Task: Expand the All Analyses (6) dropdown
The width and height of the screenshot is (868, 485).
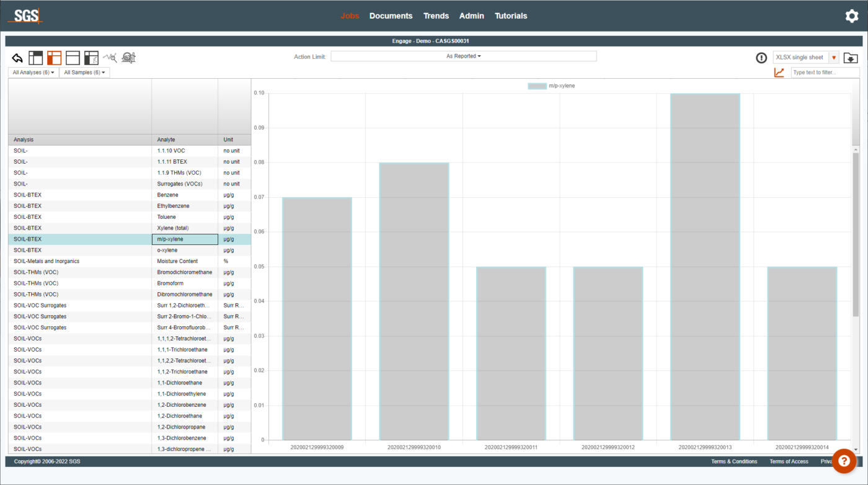Action: [33, 73]
